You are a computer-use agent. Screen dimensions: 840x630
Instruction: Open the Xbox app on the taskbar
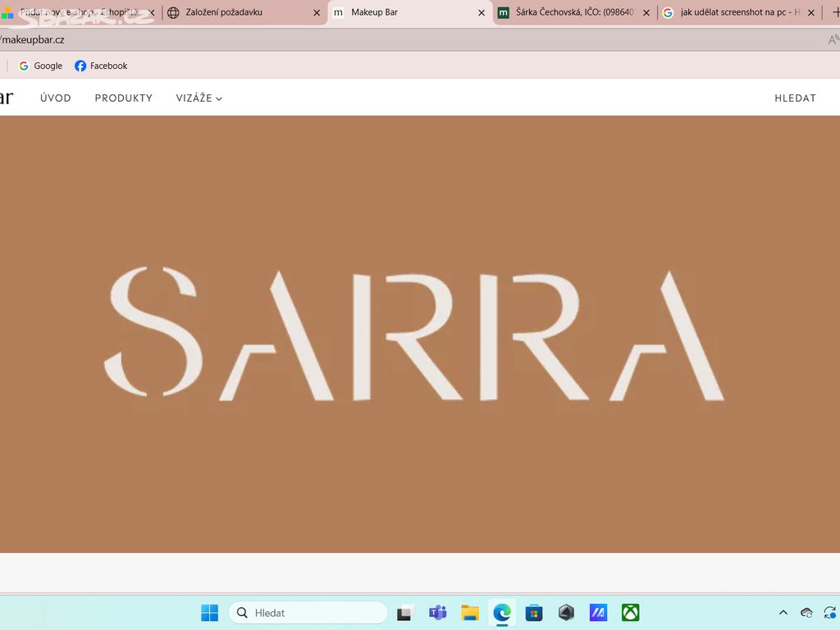pyautogui.click(x=631, y=612)
